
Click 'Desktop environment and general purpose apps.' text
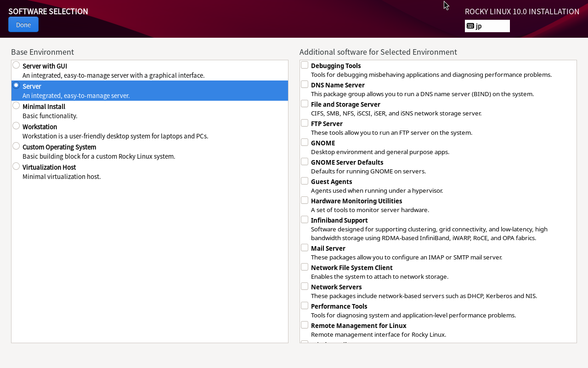click(x=380, y=152)
